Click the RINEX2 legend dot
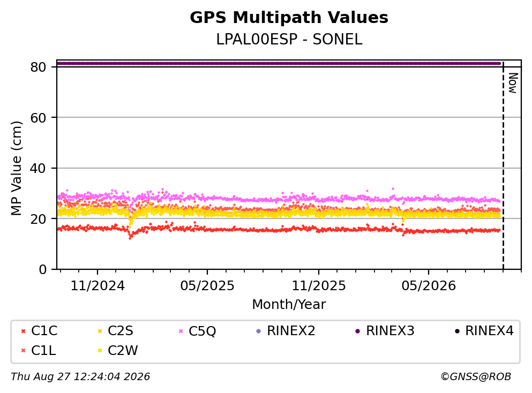The height and width of the screenshot is (393, 532). coord(259,331)
